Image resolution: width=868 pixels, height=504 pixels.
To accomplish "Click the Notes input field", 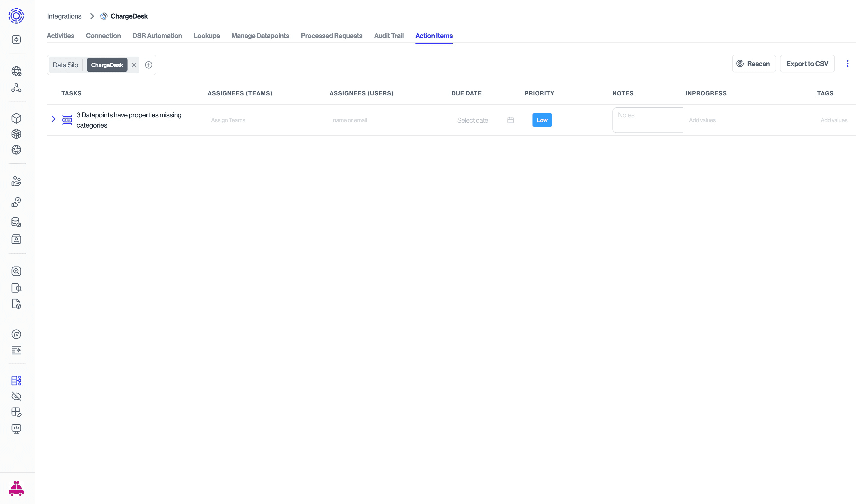I will (648, 120).
